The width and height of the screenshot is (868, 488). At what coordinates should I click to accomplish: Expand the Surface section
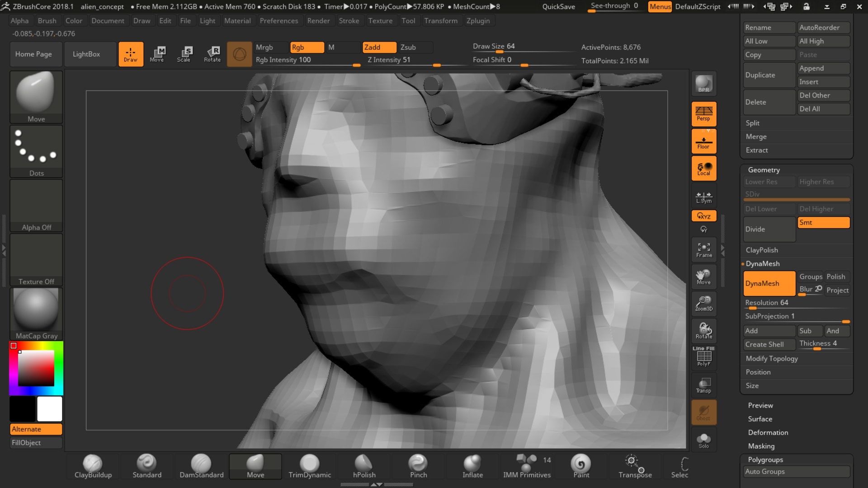tap(760, 419)
